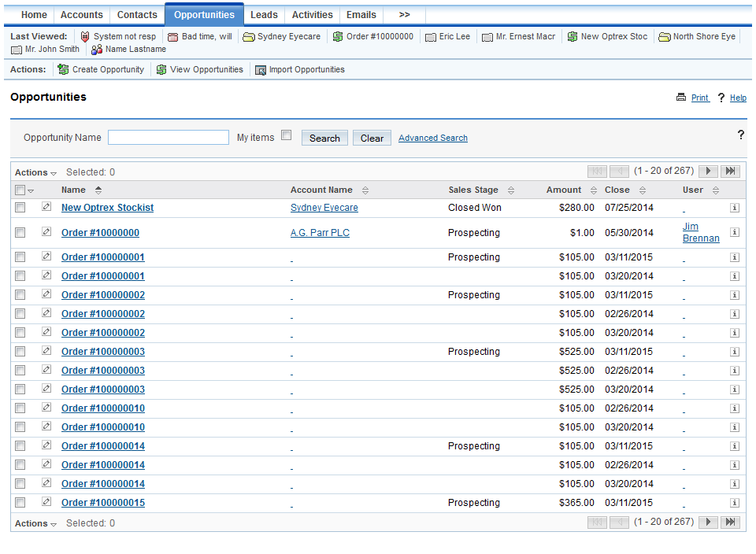756x554 pixels.
Task: Tick the checkbox for Order #100000015
Action: pyautogui.click(x=20, y=503)
